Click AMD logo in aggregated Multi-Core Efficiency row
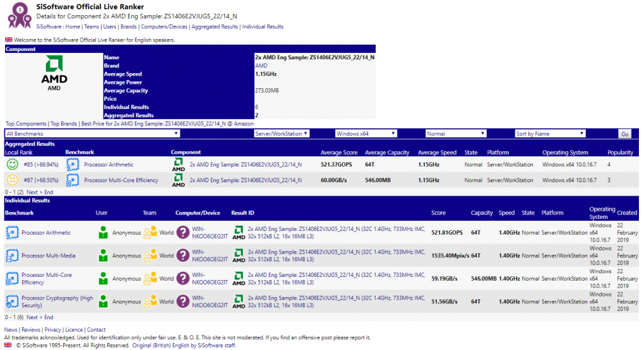The image size is (644, 350). [178, 180]
